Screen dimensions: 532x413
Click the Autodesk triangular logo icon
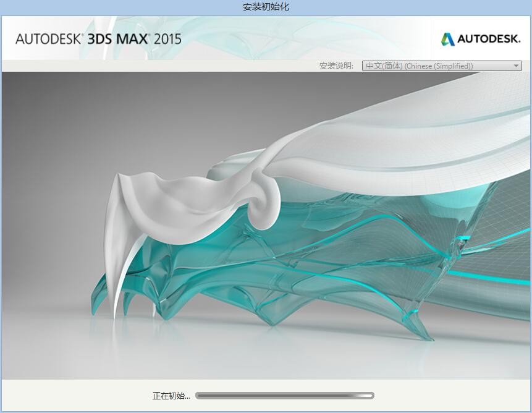pos(447,39)
